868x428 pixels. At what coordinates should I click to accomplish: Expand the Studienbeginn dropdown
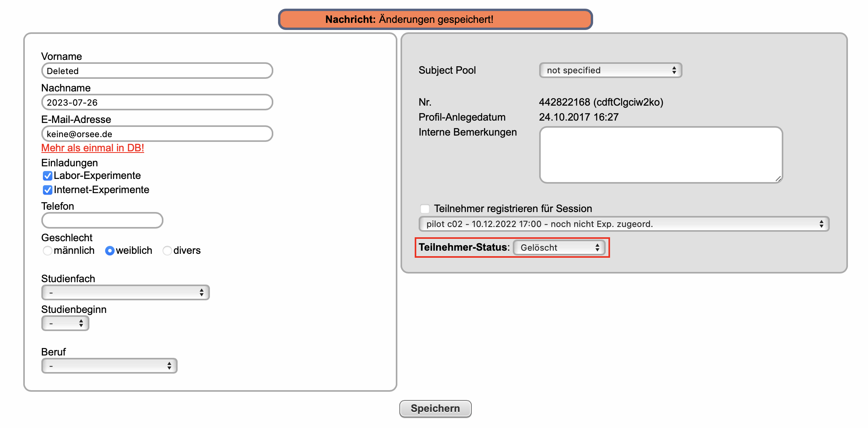click(x=65, y=323)
